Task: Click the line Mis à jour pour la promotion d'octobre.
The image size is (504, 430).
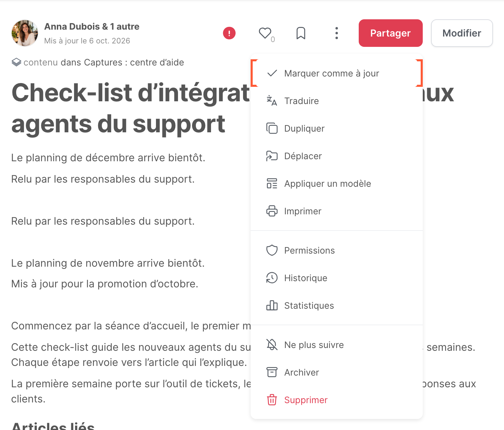Action: pos(105,284)
